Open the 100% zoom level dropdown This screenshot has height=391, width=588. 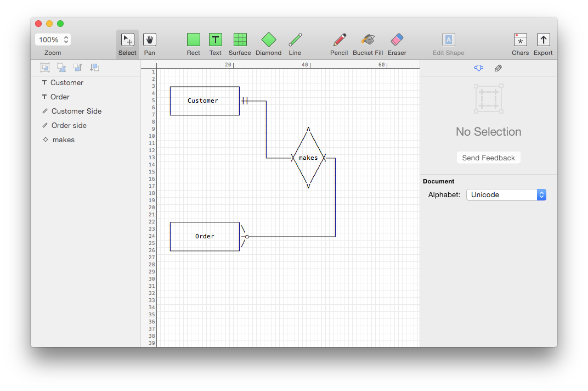(x=53, y=40)
